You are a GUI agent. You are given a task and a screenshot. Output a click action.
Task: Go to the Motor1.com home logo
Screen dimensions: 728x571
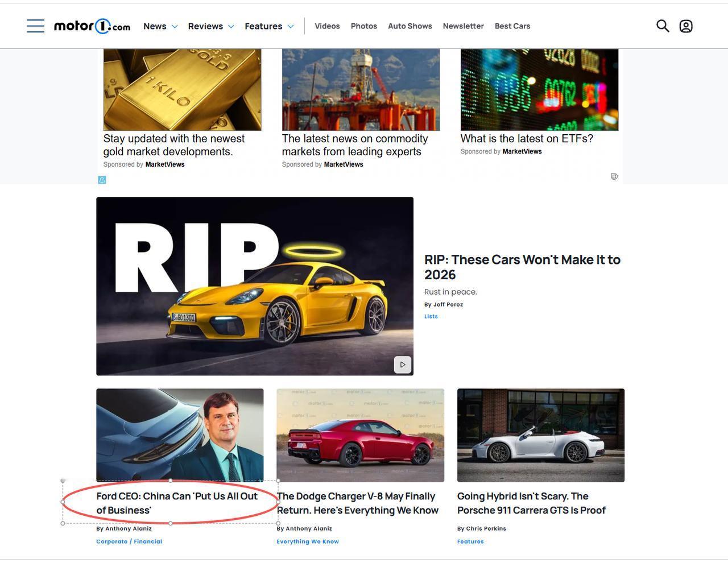tap(92, 26)
